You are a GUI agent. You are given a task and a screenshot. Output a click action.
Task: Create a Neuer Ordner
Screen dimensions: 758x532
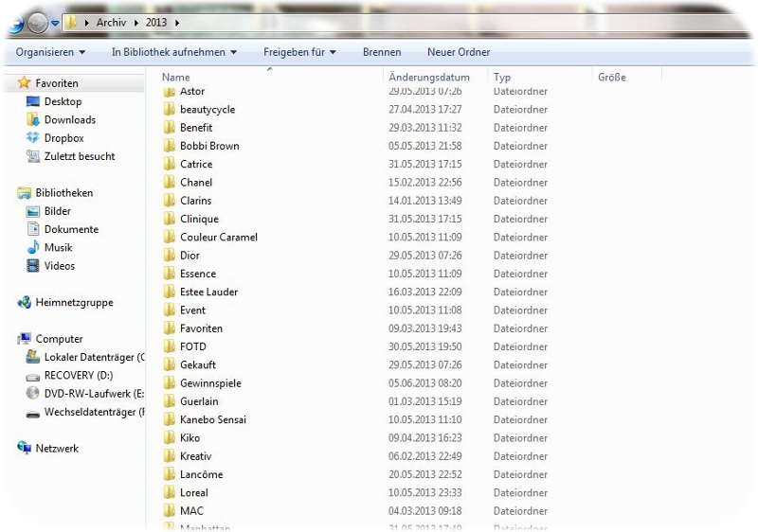[459, 52]
